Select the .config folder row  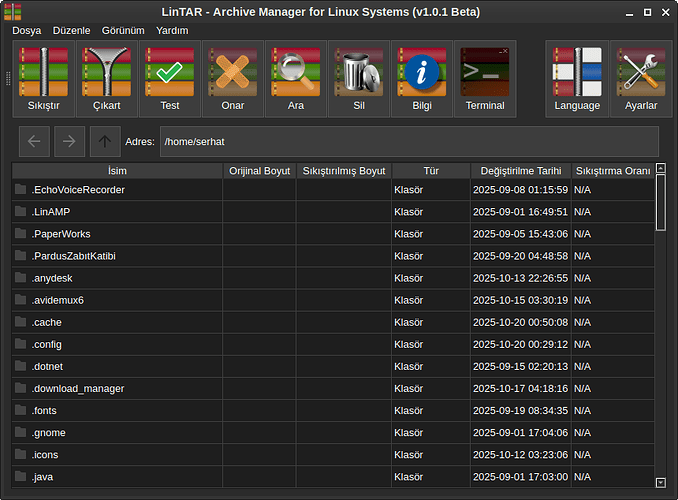[47, 344]
